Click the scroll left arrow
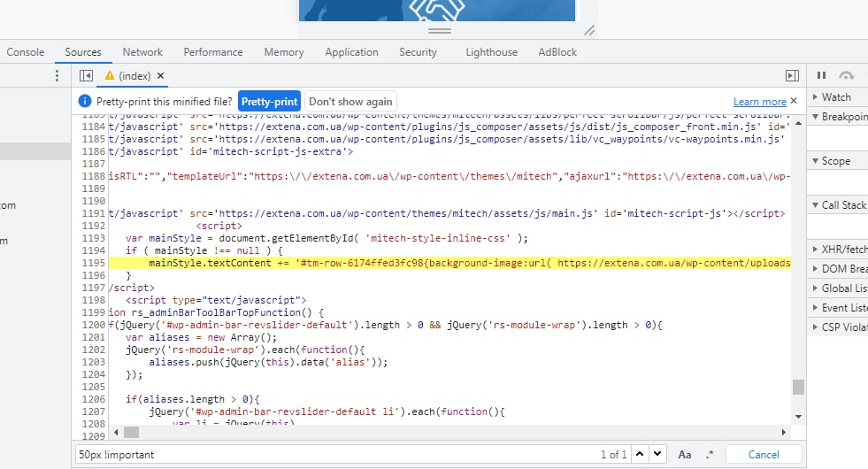The width and height of the screenshot is (868, 469). click(x=116, y=432)
